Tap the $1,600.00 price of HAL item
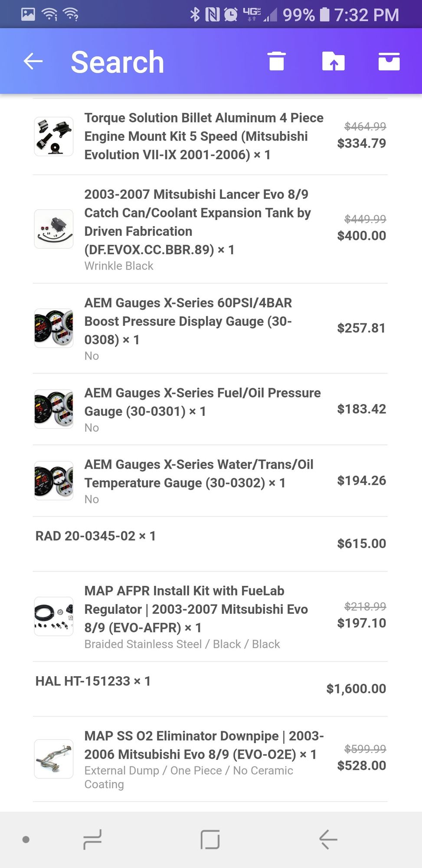 (356, 689)
